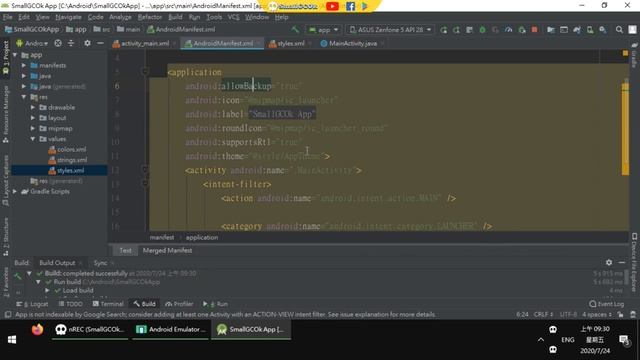Expand Gradle Scripts node

click(15, 191)
